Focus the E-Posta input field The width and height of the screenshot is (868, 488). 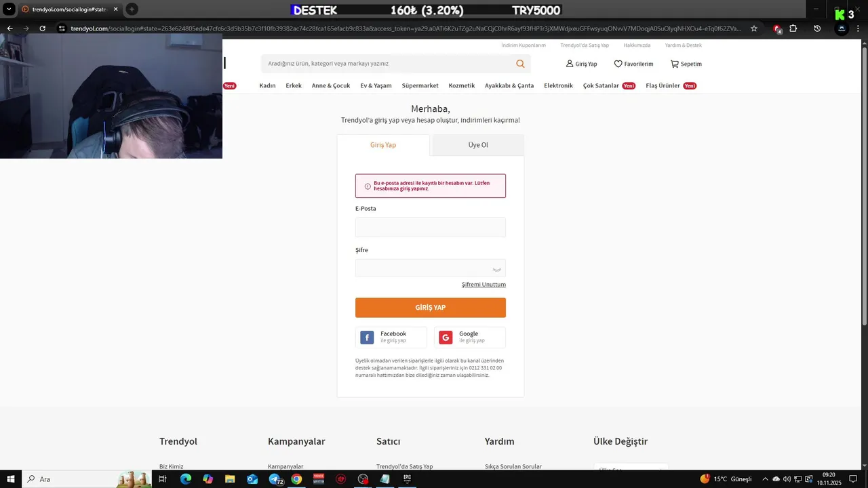point(431,227)
